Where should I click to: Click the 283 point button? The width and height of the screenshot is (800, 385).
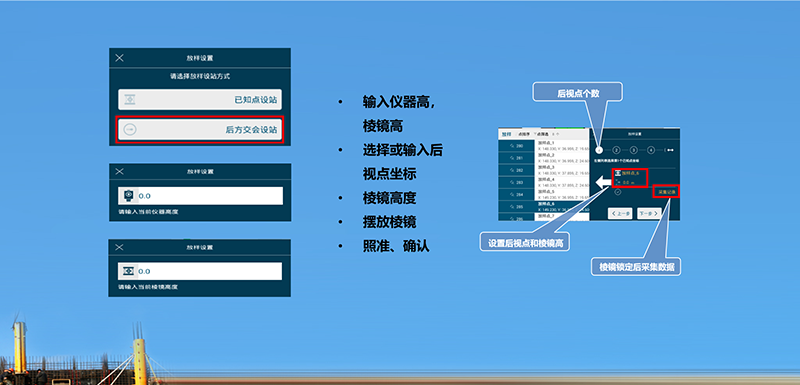516,182
